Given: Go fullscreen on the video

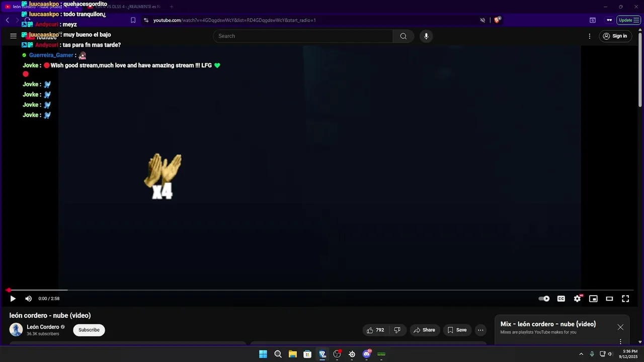Looking at the screenshot, I should (x=625, y=299).
